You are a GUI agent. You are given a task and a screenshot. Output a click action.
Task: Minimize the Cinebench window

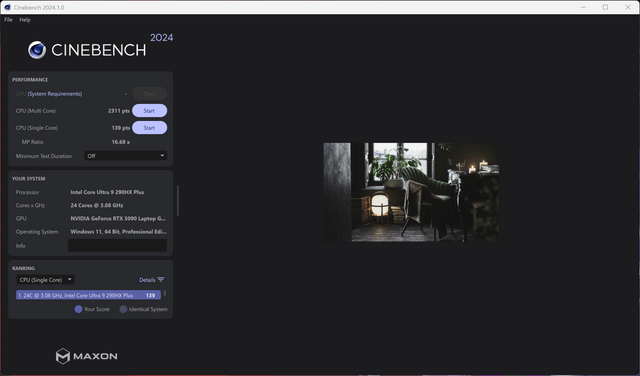click(x=583, y=7)
